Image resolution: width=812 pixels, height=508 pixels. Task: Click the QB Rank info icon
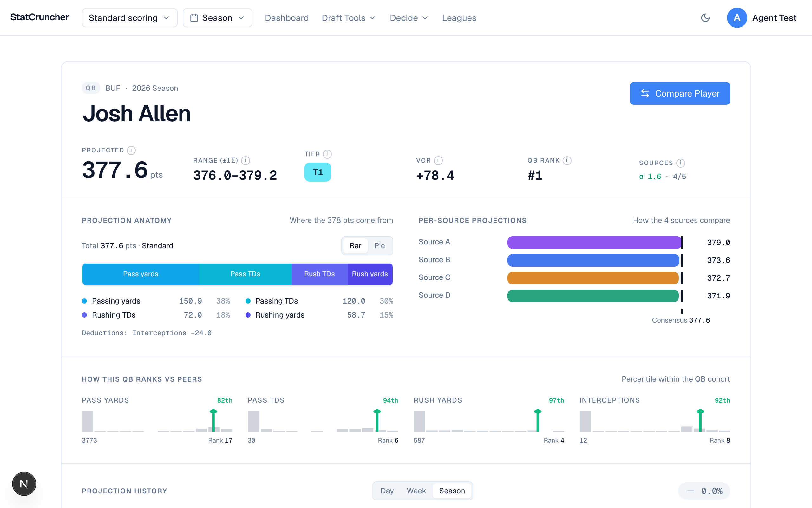coord(567,160)
